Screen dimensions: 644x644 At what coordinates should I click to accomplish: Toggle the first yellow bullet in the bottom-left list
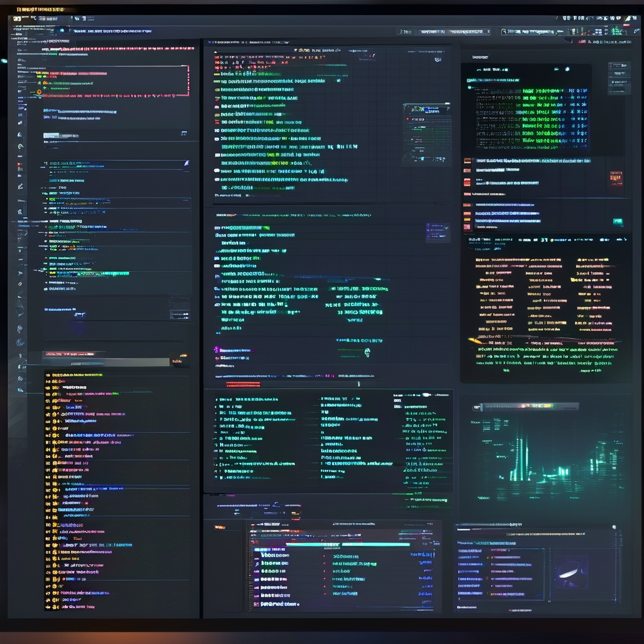coord(48,375)
